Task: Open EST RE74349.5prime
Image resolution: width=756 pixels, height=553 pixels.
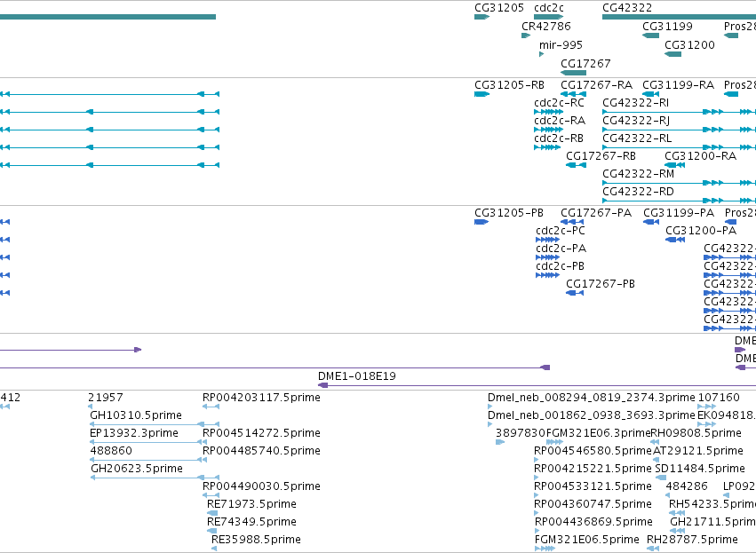Action: [x=251, y=522]
